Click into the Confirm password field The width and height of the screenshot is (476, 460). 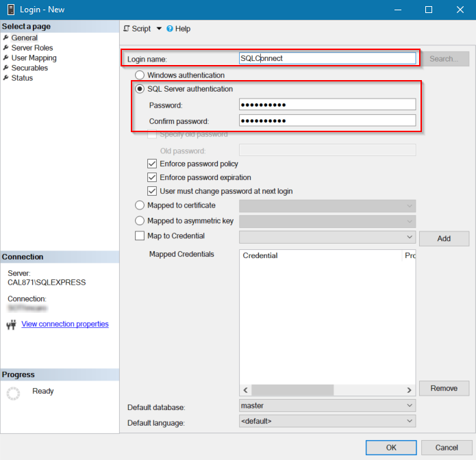(327, 120)
